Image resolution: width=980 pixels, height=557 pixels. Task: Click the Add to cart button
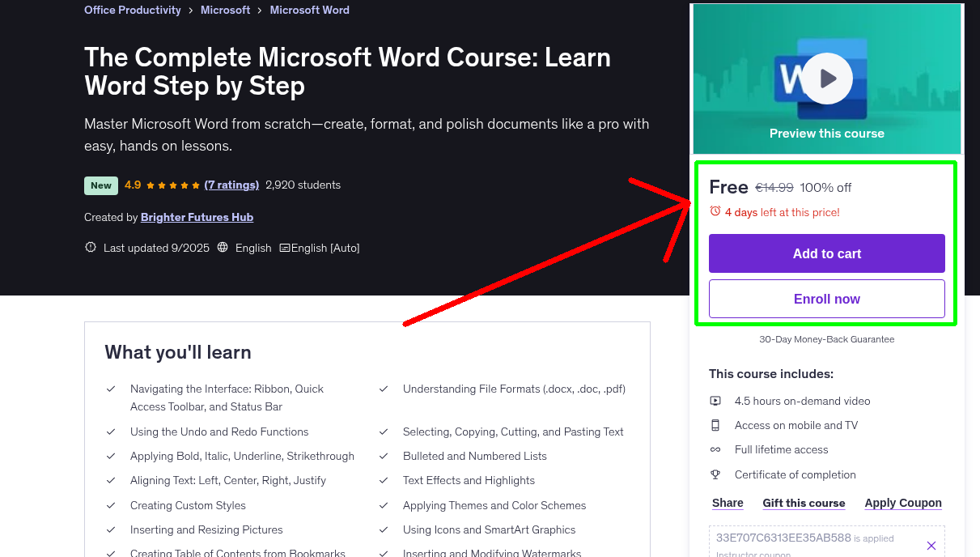point(826,253)
